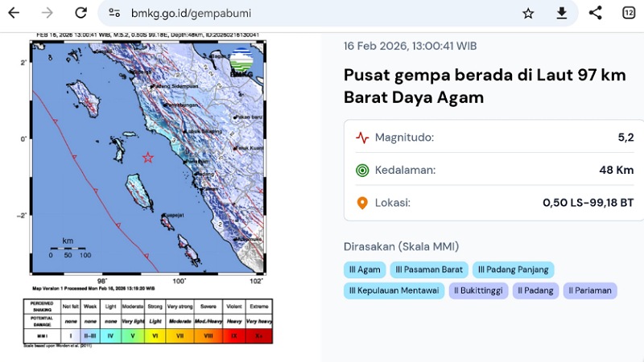The image size is (644, 362).
Task: Select the II Bukittinggi tag
Action: (478, 290)
